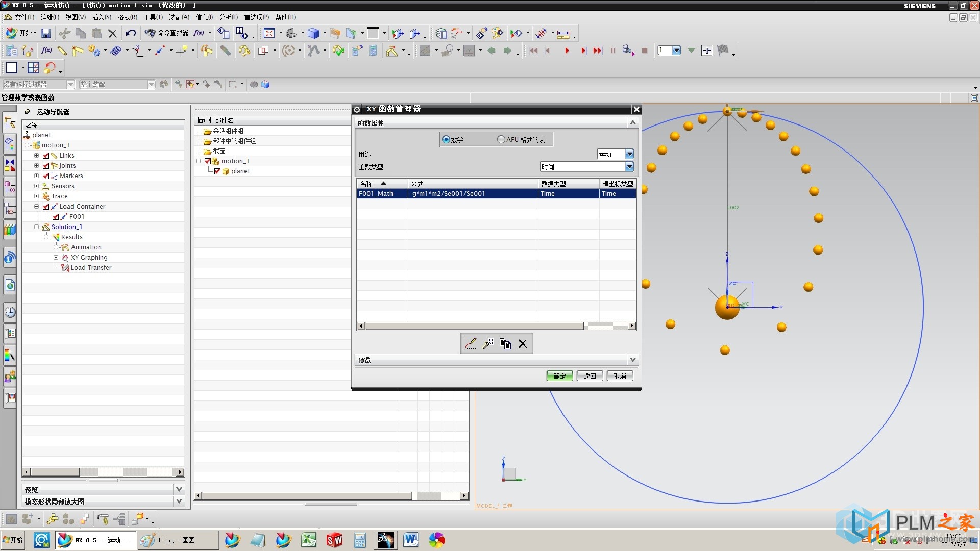Collapse the 函数属性 section
Screen dimensions: 980x551
point(632,123)
